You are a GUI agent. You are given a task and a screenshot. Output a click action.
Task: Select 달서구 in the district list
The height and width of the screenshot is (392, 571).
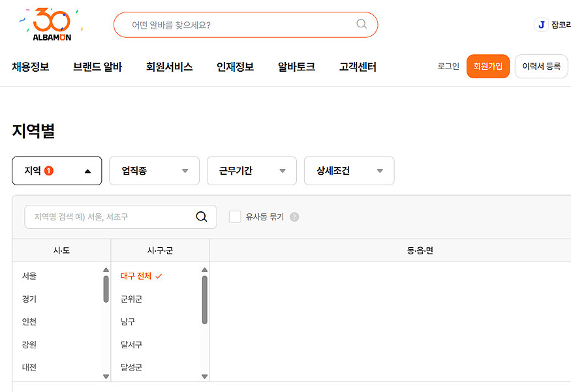pyautogui.click(x=131, y=344)
